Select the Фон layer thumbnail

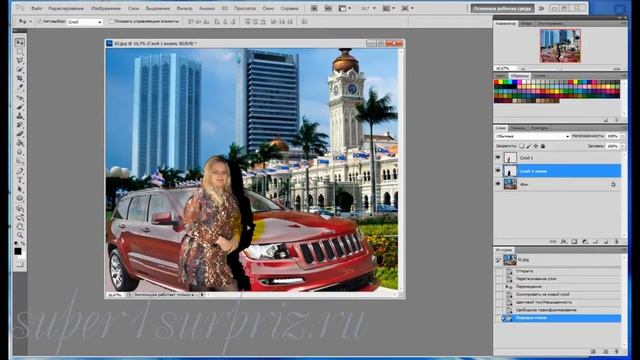510,184
